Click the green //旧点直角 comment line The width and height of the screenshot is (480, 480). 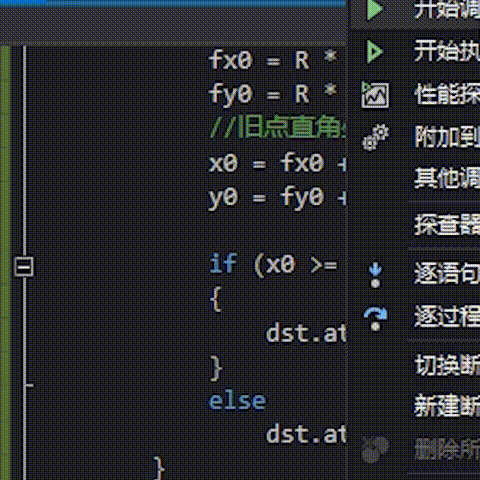[x=277, y=127]
